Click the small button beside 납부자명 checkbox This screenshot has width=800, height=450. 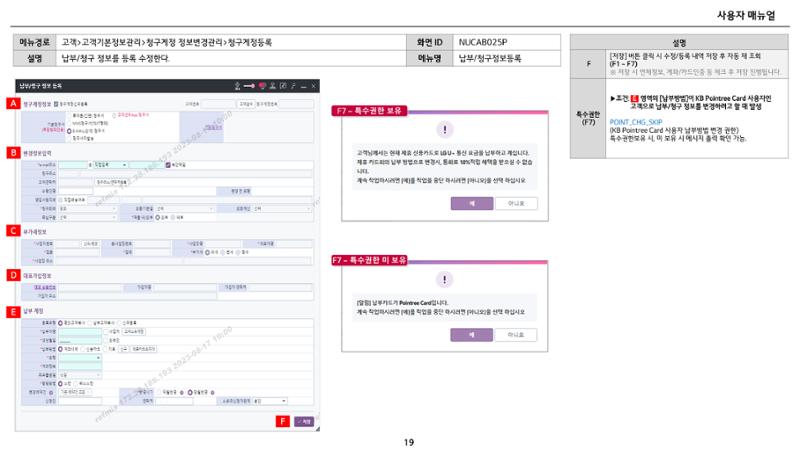134,332
